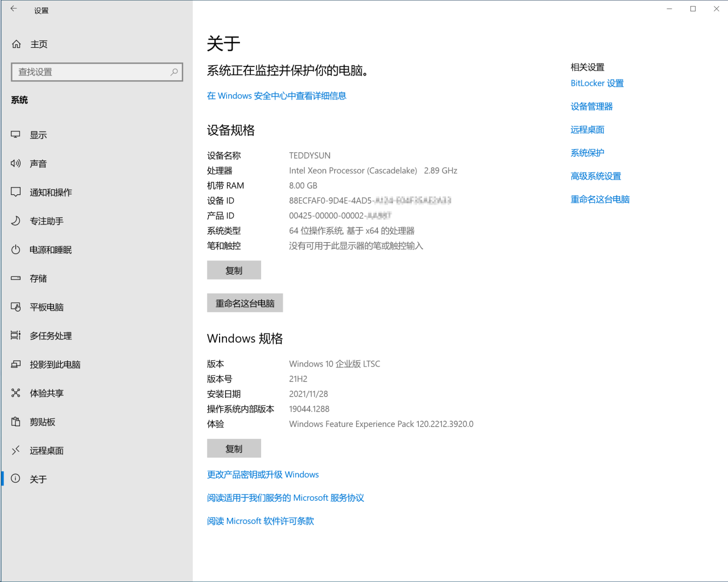Click the 查找设置 search field
This screenshot has width=728, height=582.
97,72
